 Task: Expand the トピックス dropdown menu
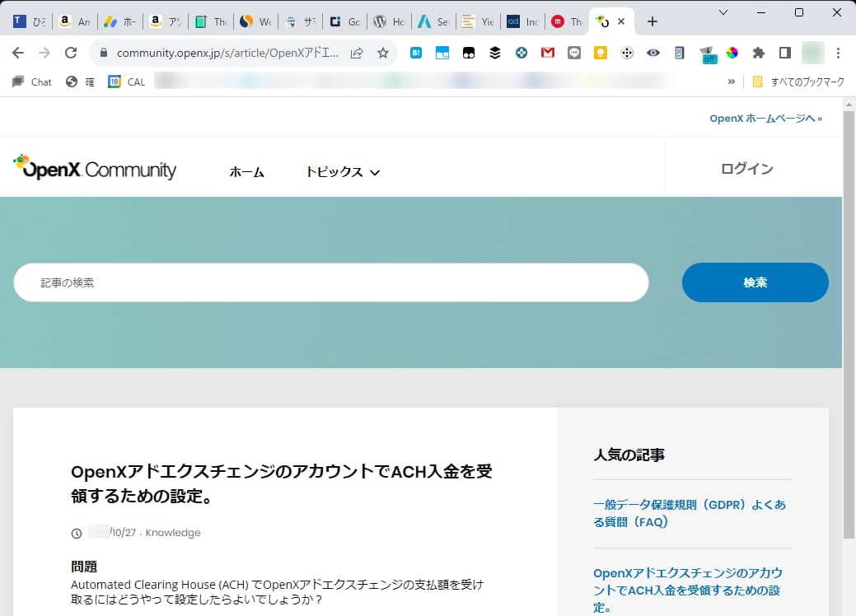[342, 172]
